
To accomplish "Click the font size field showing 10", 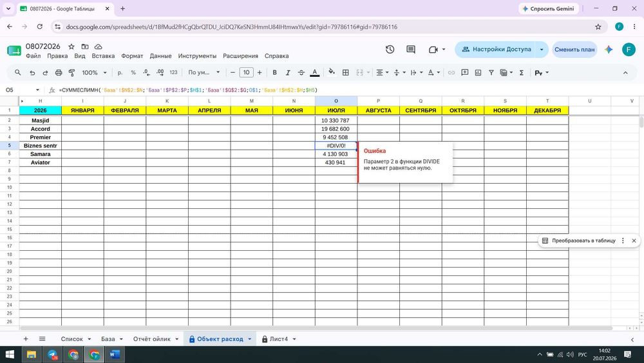I will [x=246, y=72].
